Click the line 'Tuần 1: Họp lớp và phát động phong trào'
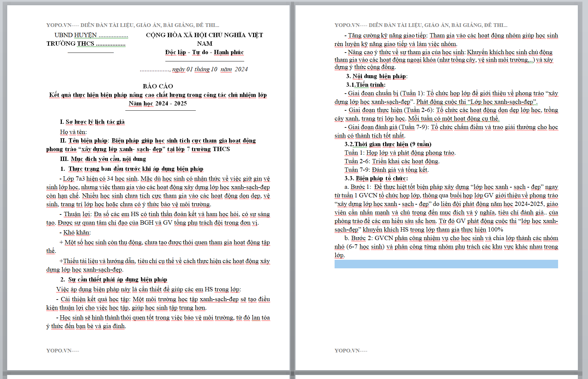Viewport: 588px width, 379px height. pos(400,153)
